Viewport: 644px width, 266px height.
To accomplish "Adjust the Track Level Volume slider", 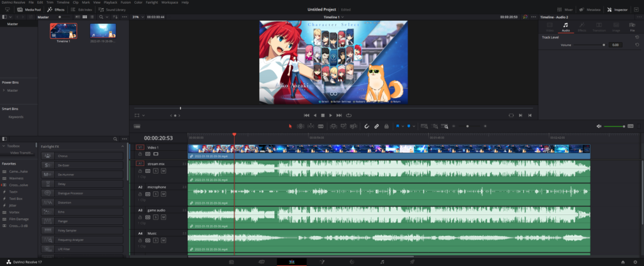I will click(x=589, y=45).
